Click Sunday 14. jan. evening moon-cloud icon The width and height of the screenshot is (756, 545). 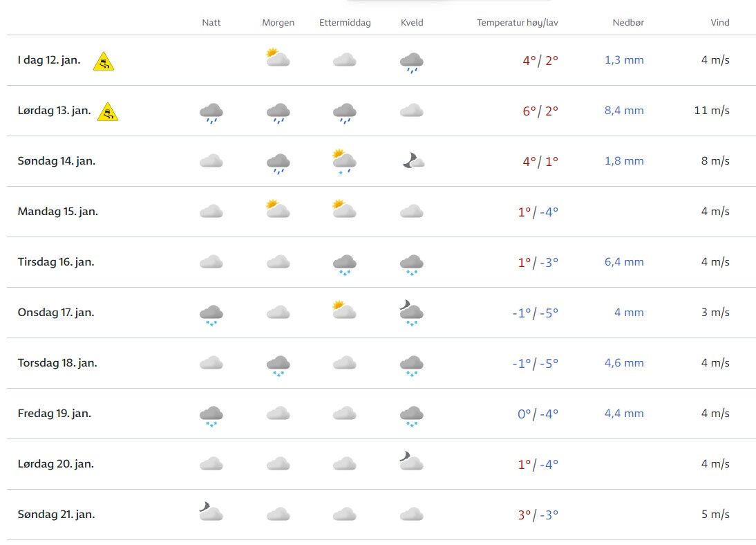point(413,161)
